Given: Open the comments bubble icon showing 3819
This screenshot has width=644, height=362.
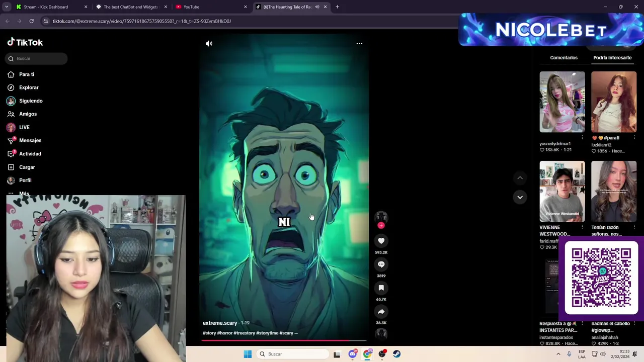Looking at the screenshot, I should pos(381,264).
